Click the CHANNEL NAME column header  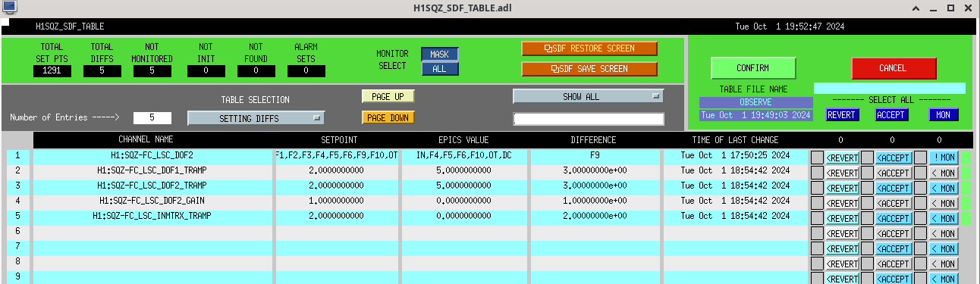(146, 140)
